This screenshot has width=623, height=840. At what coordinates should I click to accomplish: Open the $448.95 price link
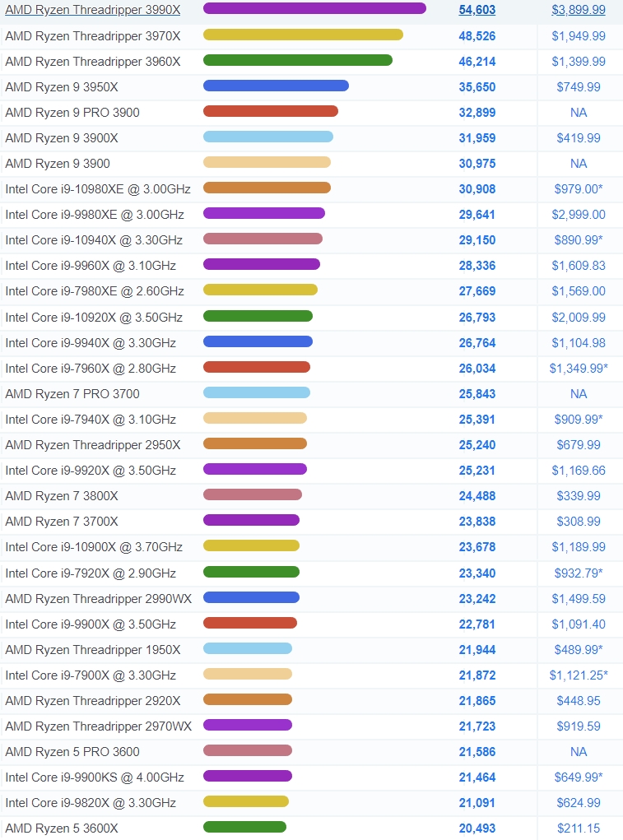pyautogui.click(x=579, y=701)
